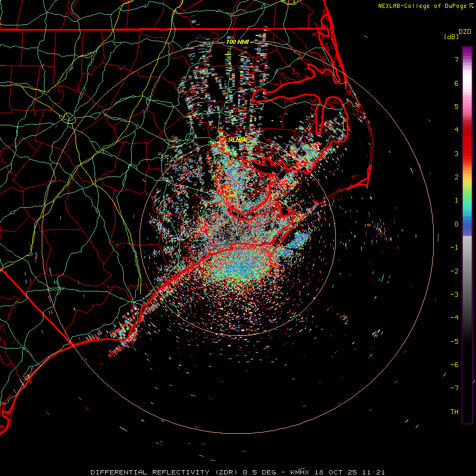This screenshot has height=476, width=476.
Task: Select the 1 dB scale value
Action: click(x=456, y=200)
